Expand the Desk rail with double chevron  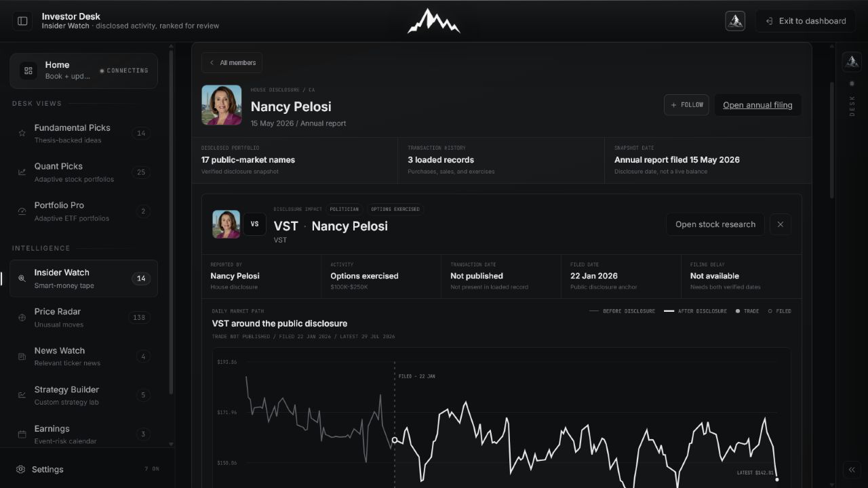(x=852, y=470)
